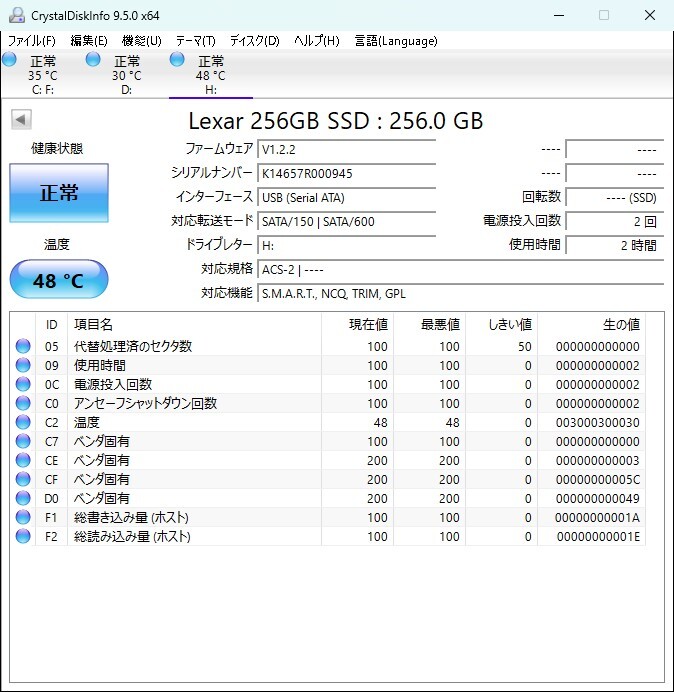
Task: Click the CrystalDiskInfo app icon in title bar
Action: (x=17, y=15)
